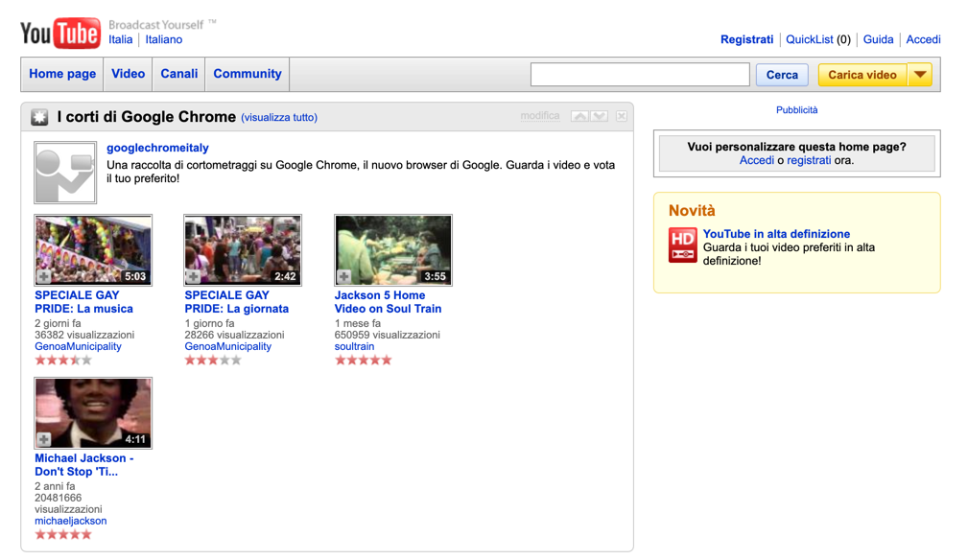Go to the Community tab

(x=248, y=74)
